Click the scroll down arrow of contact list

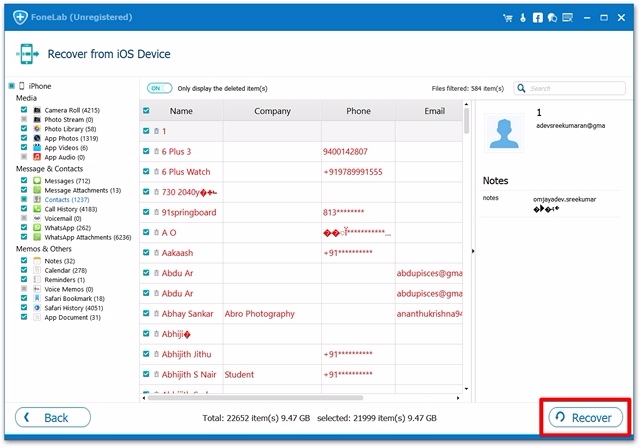point(466,389)
